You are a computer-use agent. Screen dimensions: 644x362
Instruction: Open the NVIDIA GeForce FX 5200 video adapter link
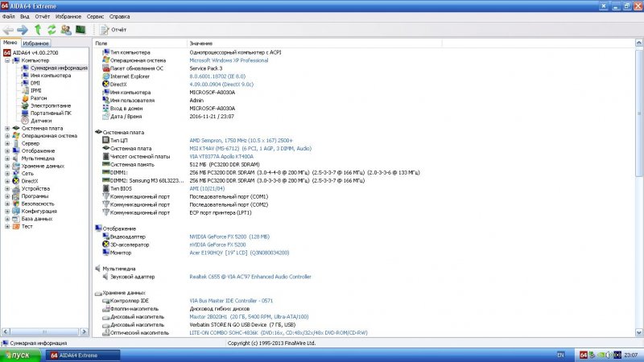click(x=229, y=237)
